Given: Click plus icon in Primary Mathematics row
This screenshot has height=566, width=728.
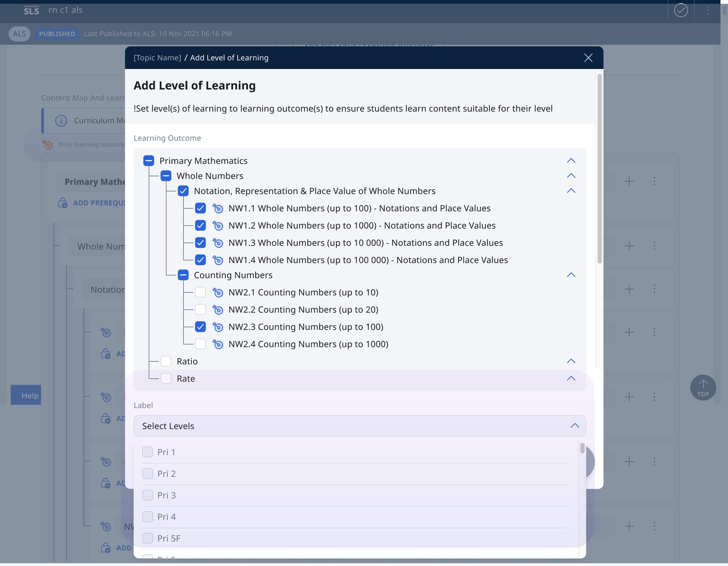Looking at the screenshot, I should 629,181.
